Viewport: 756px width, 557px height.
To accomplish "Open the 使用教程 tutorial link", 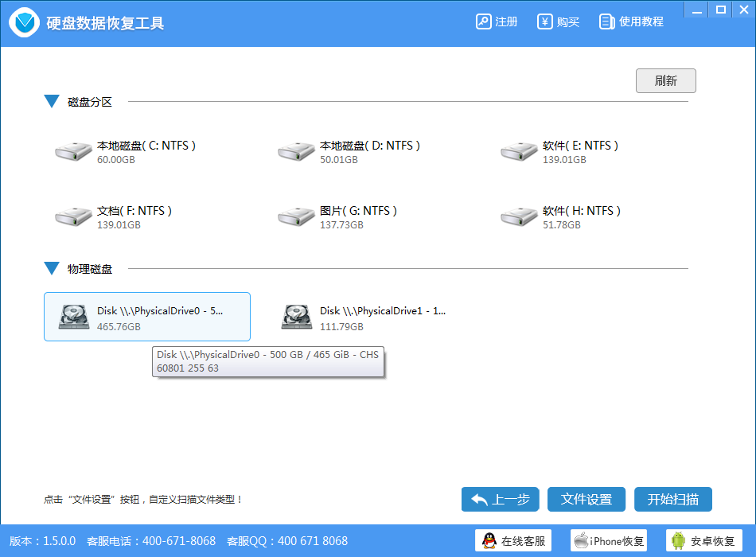I will [x=631, y=21].
